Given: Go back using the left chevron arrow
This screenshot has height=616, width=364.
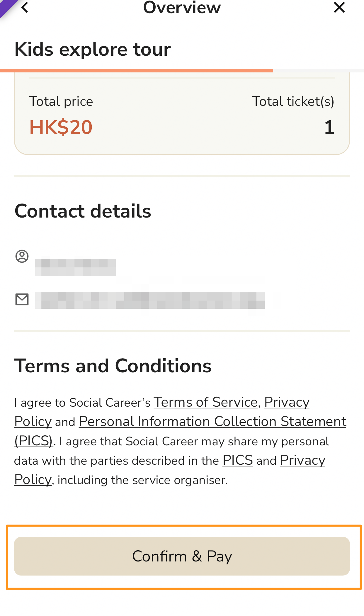Looking at the screenshot, I should click(x=25, y=7).
